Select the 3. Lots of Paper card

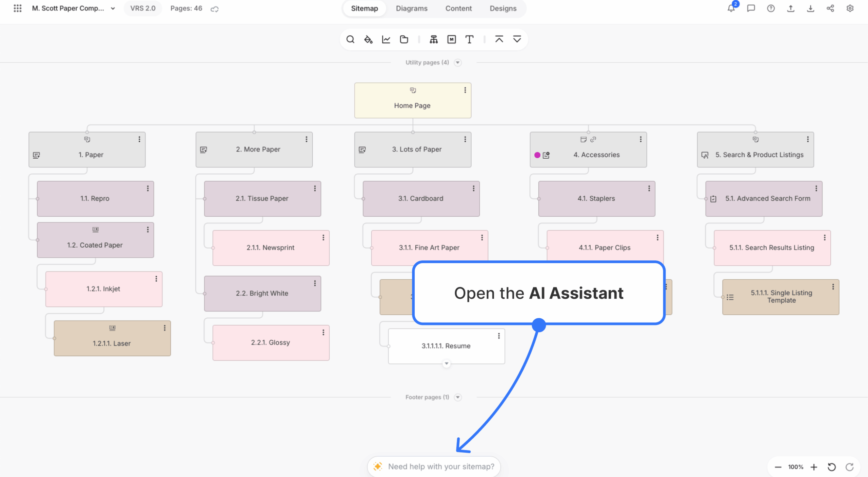pyautogui.click(x=413, y=150)
